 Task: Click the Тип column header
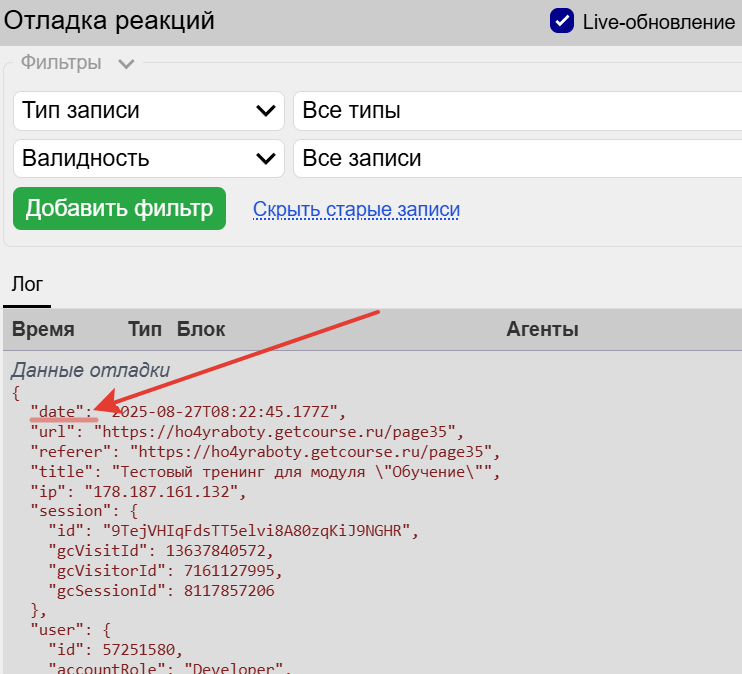(145, 329)
